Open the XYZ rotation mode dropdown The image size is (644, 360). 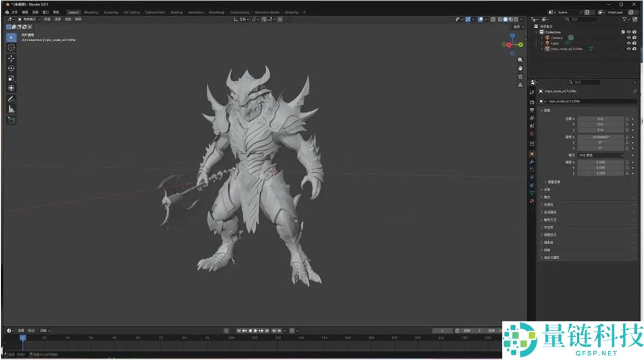(600, 155)
